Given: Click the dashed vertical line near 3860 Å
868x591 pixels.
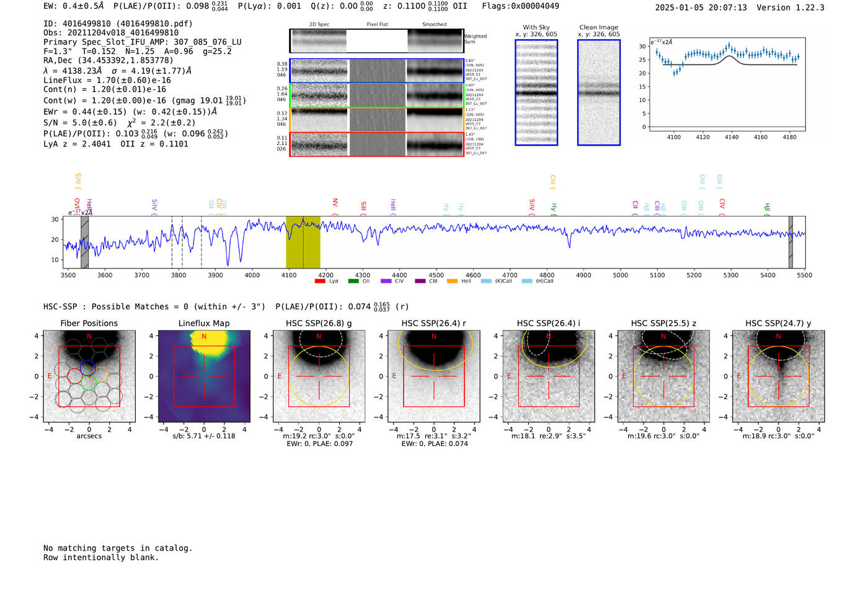Looking at the screenshot, I should pyautogui.click(x=201, y=242).
